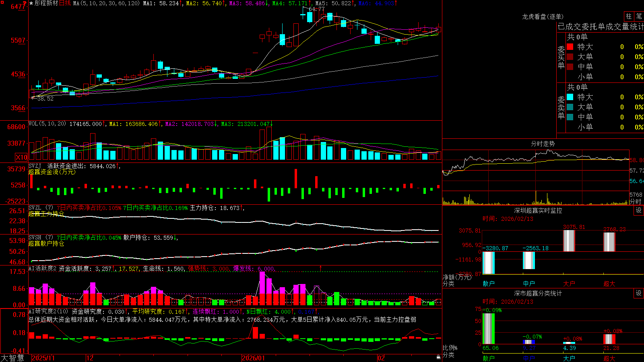Select the 02 month timeline marker
The height and width of the screenshot is (362, 644).
tap(381, 358)
